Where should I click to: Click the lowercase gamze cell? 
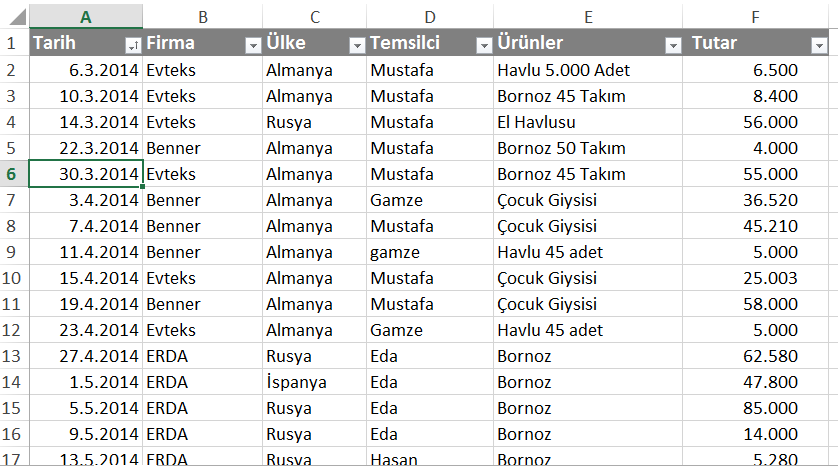(x=428, y=252)
